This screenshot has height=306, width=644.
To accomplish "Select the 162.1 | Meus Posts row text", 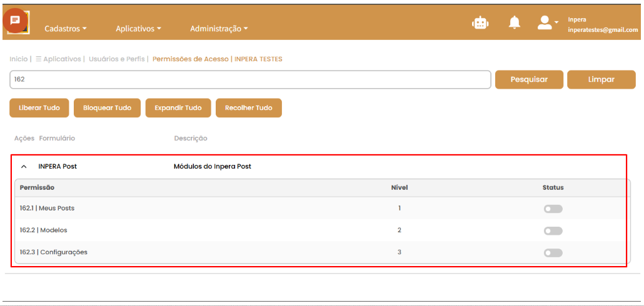I will [47, 208].
